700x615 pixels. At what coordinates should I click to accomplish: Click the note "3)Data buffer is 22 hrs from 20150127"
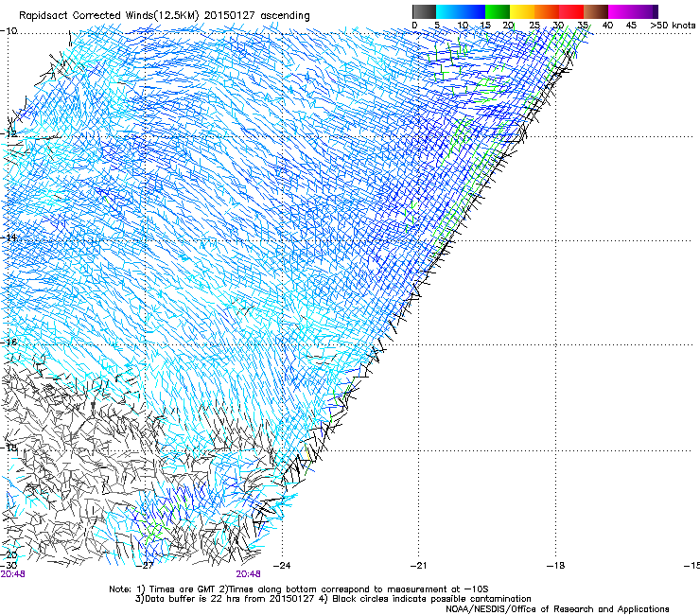click(224, 599)
